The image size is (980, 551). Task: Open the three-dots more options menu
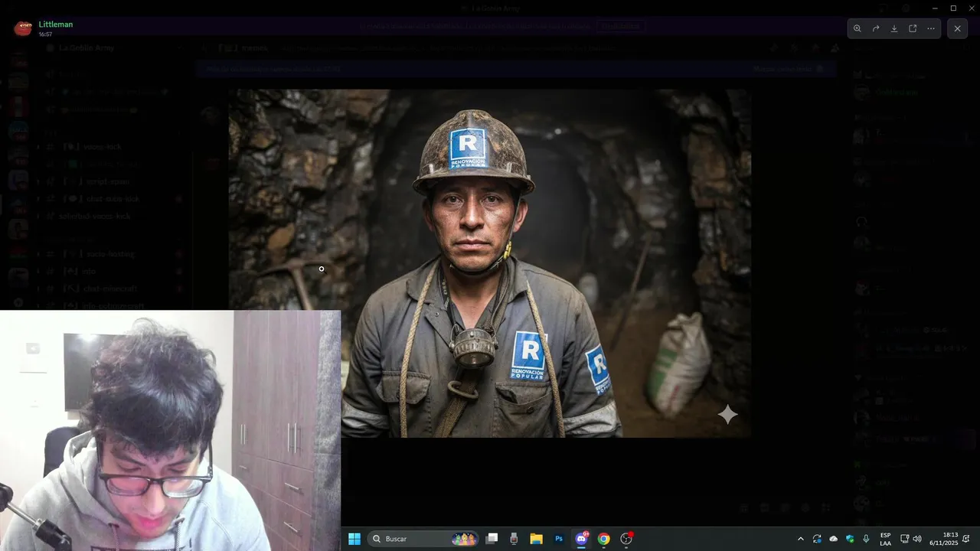(x=931, y=28)
